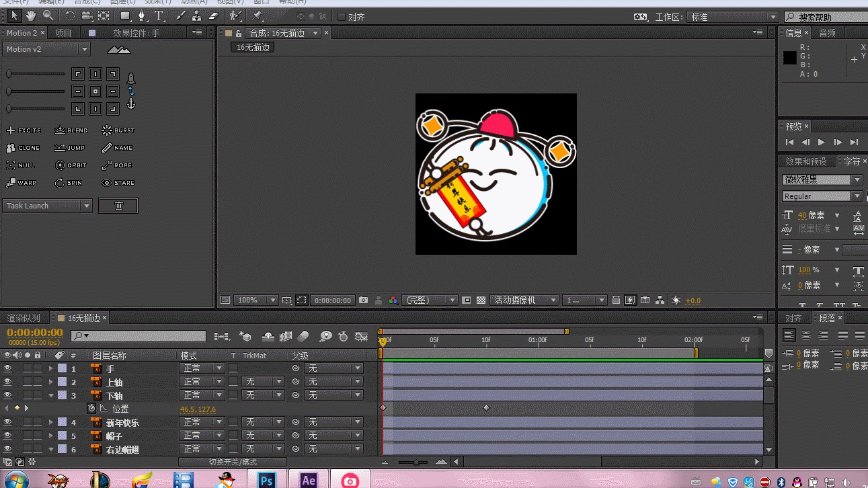Set anchor point to center in Motion grid
The width and height of the screenshot is (868, 488).
pyautogui.click(x=95, y=91)
